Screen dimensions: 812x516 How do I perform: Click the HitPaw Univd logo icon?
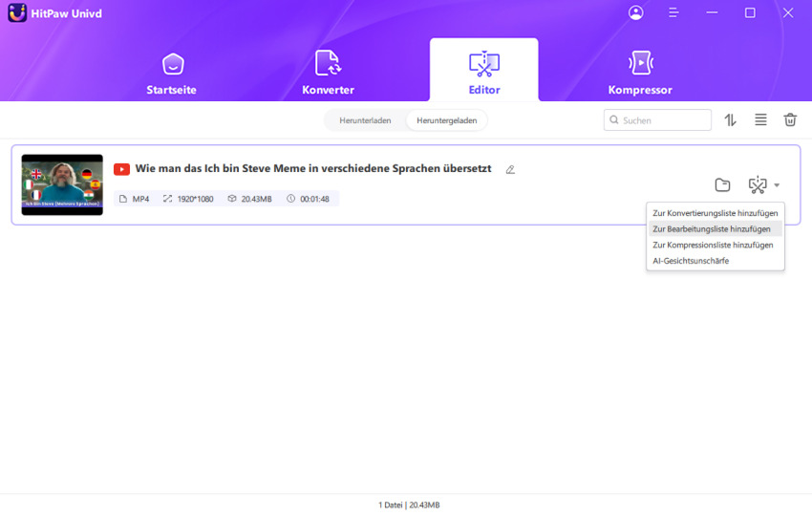coord(17,13)
